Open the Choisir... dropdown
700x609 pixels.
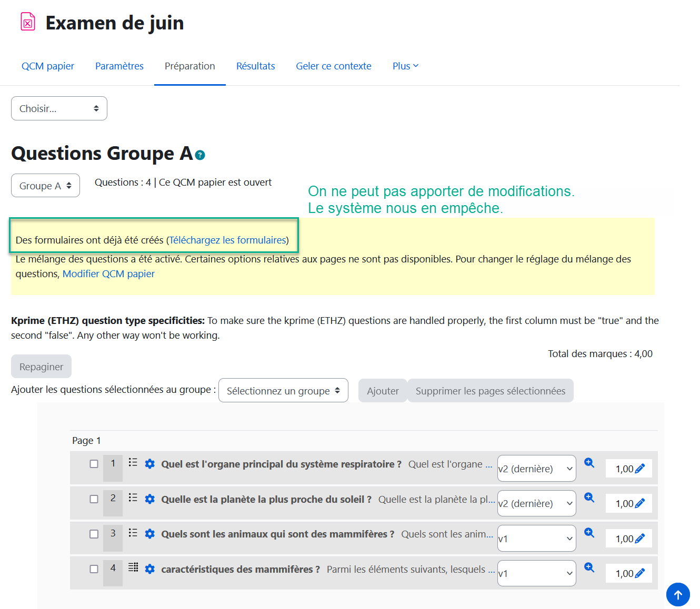(59, 108)
